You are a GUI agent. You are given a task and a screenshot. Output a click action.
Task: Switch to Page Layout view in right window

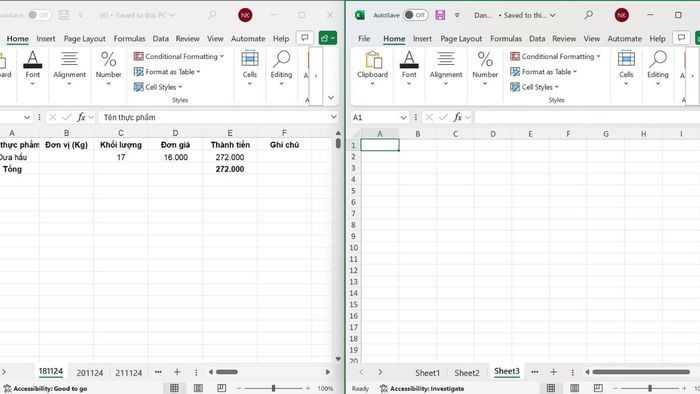575,388
